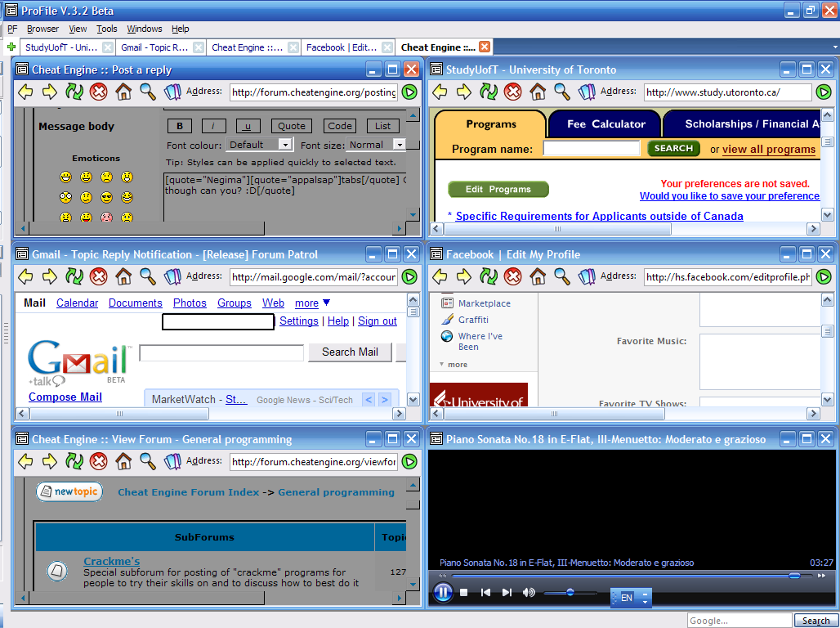Open favorites book icon in Post a reply window
Image resolution: width=840 pixels, height=628 pixels.
click(172, 92)
